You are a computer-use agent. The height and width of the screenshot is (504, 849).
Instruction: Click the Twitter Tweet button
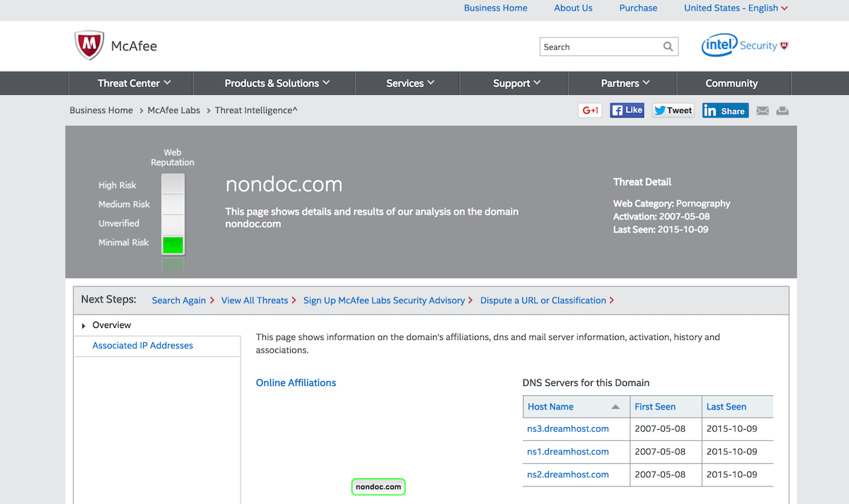pyautogui.click(x=673, y=110)
